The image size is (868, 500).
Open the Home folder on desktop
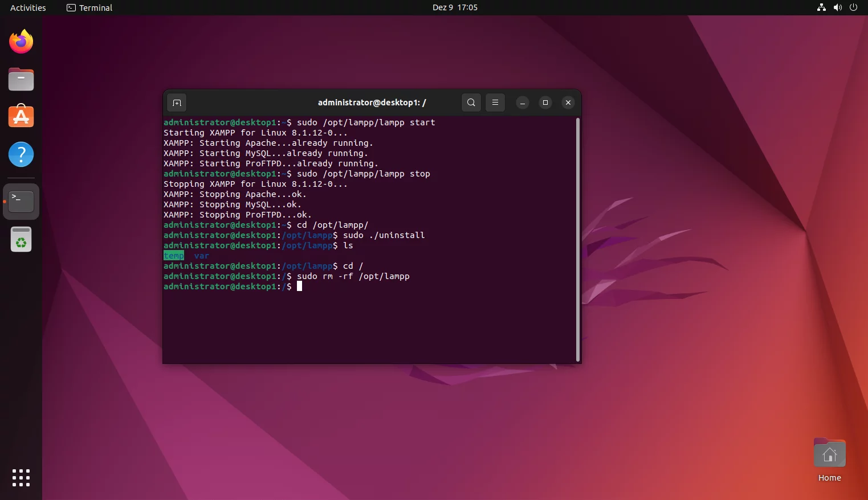[830, 460]
